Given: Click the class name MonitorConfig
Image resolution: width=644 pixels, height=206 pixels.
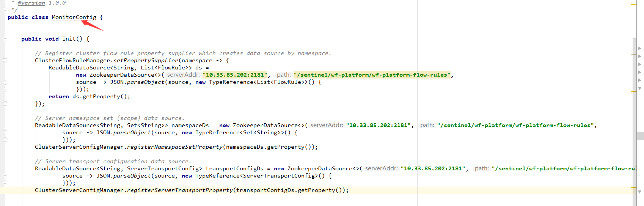Looking at the screenshot, I should coord(74,17).
